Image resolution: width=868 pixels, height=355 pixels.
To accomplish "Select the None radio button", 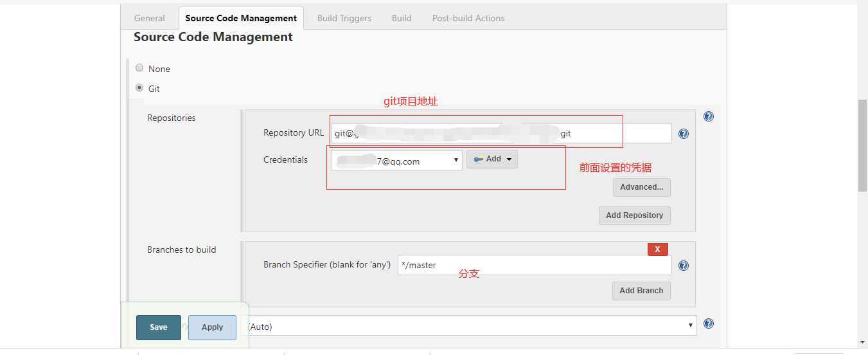I will click(x=139, y=68).
